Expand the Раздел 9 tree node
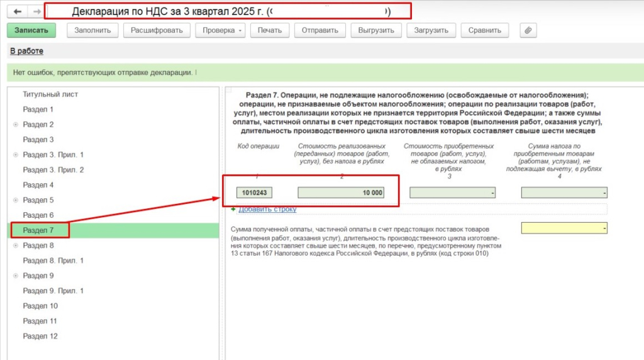Image resolution: width=644 pixels, height=360 pixels. [x=16, y=276]
